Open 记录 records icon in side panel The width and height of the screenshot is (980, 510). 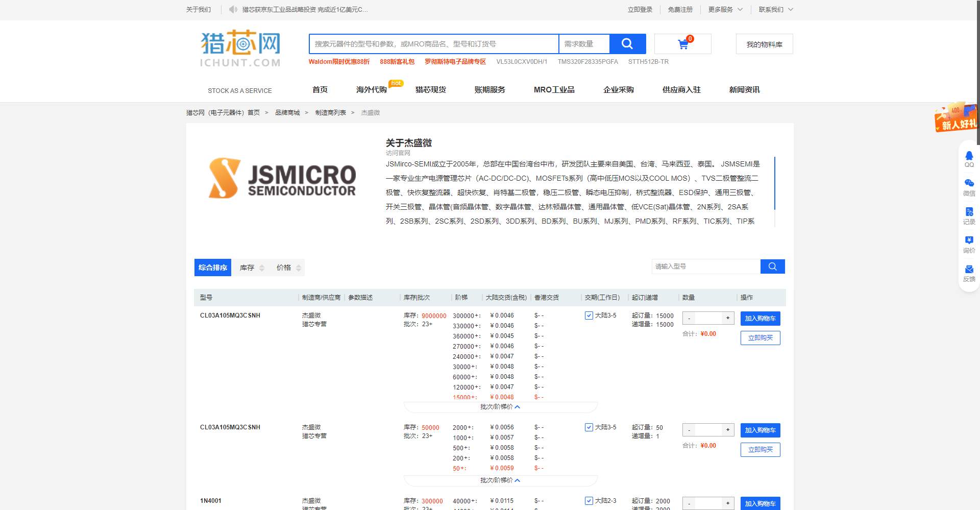tap(969, 216)
